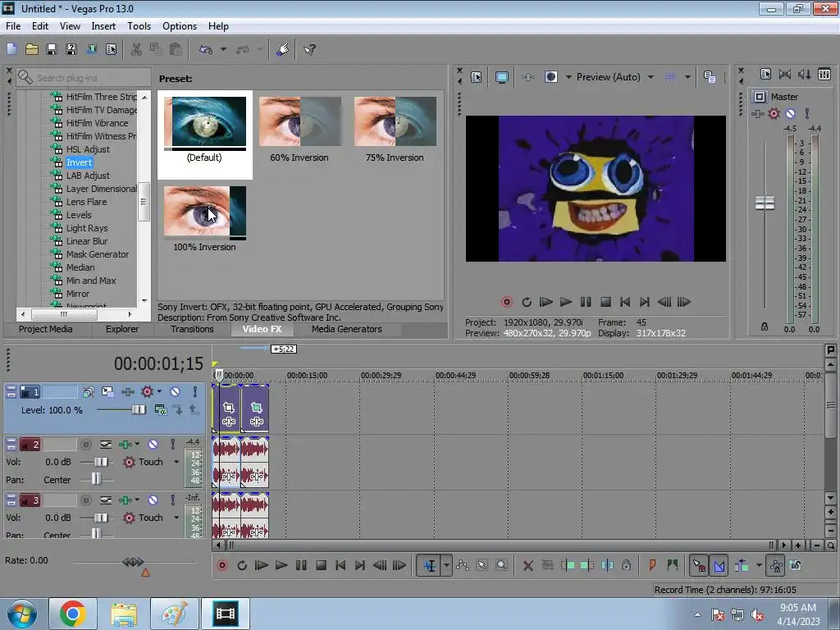840x630 pixels.
Task: Open track 2 automation mode Touch dropdown
Action: click(x=176, y=462)
